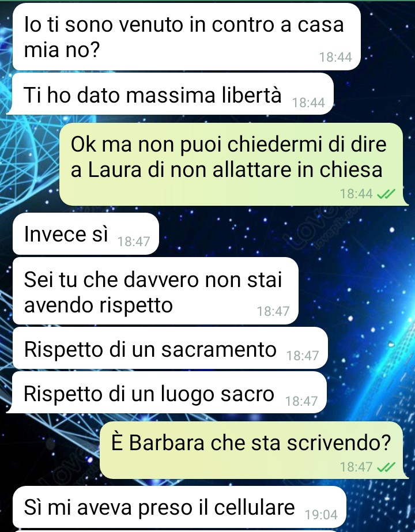This screenshot has height=532, width=415.
Task: Tap the 'Sì mi aveva preso il cellulare' message
Action: pyautogui.click(x=179, y=508)
